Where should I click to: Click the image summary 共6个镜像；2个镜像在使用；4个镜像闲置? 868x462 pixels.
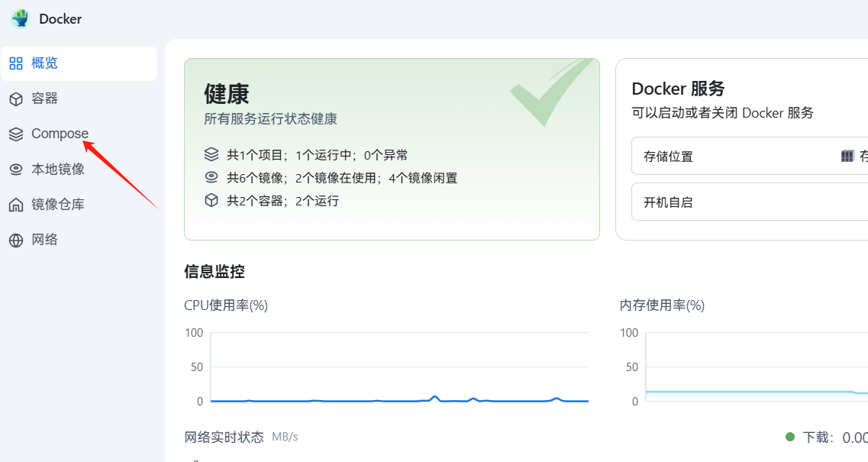342,178
